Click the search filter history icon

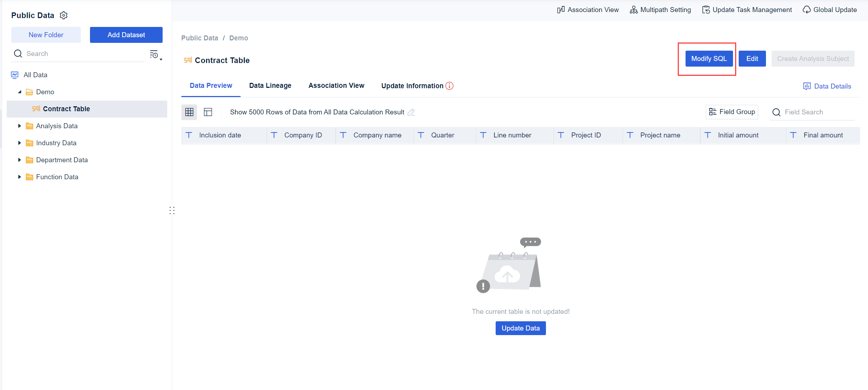(x=155, y=55)
